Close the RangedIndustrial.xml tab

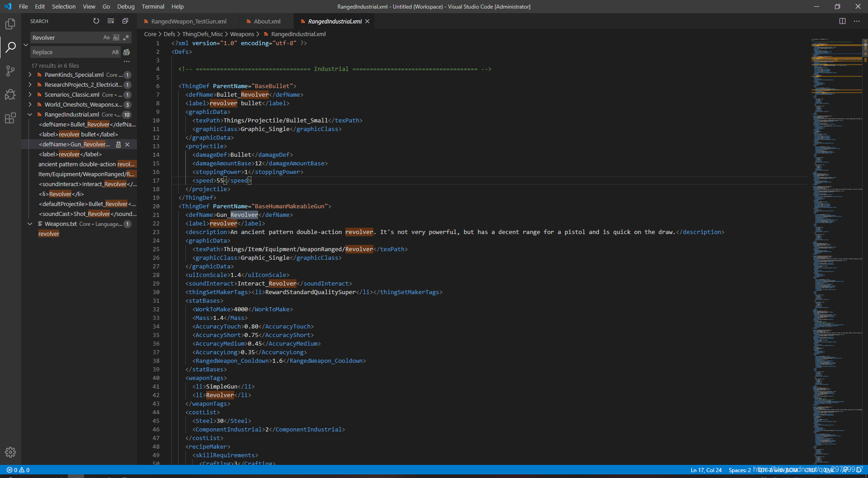coord(368,21)
